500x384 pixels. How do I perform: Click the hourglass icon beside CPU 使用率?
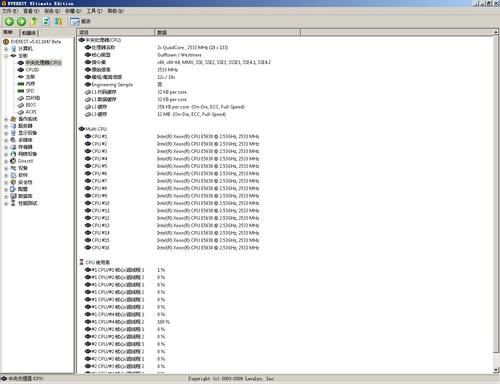point(82,262)
